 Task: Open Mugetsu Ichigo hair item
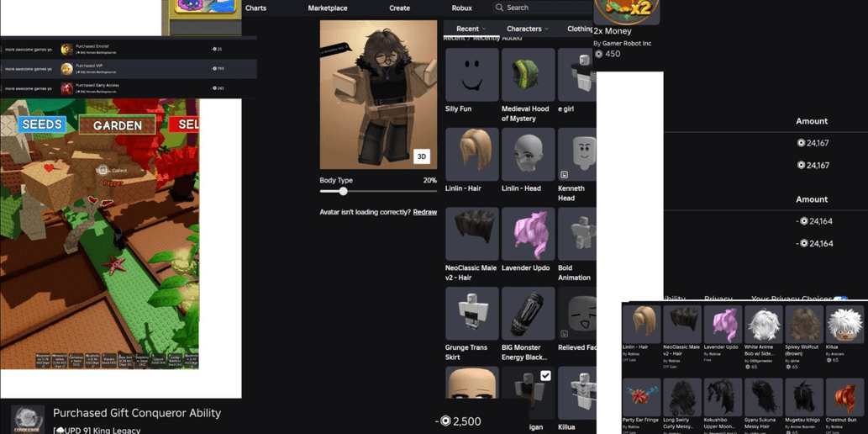click(x=803, y=398)
